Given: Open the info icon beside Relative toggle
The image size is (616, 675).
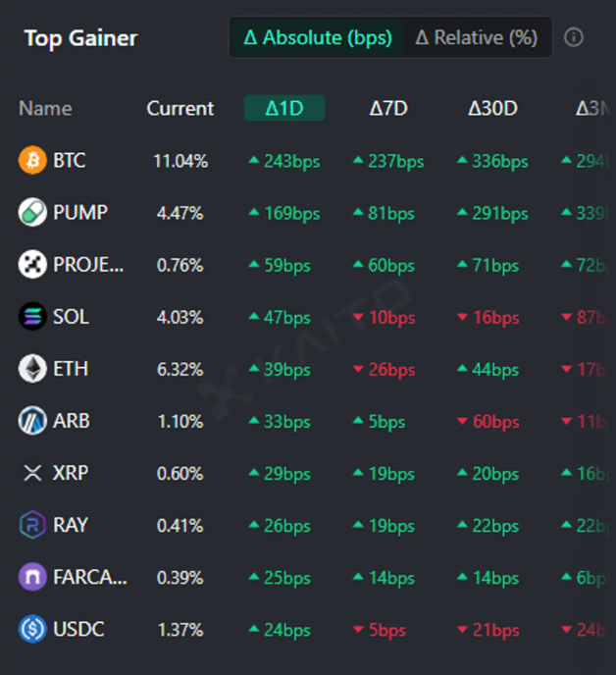Looking at the screenshot, I should pyautogui.click(x=574, y=37).
